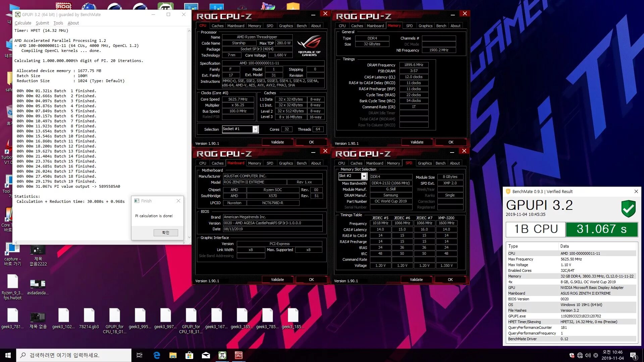Select the GPUPI taskbar icon
This screenshot has height=362, width=644.
pos(222,355)
